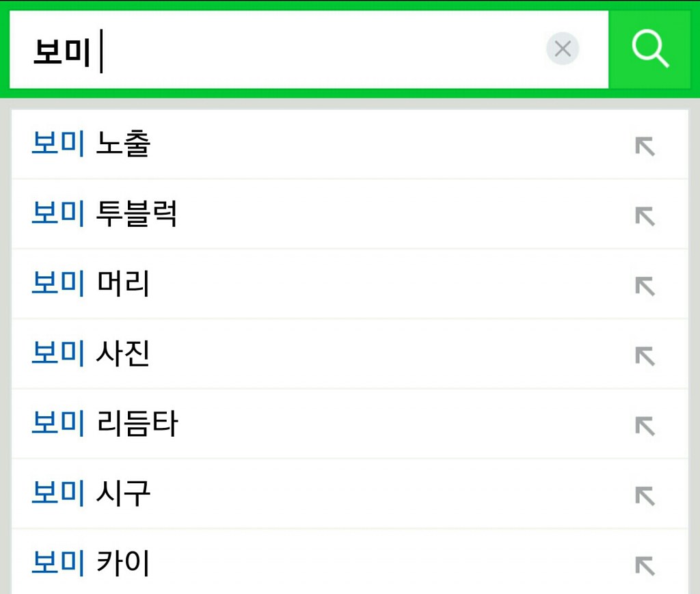Select the 보미 노출 suggestion

[91, 144]
